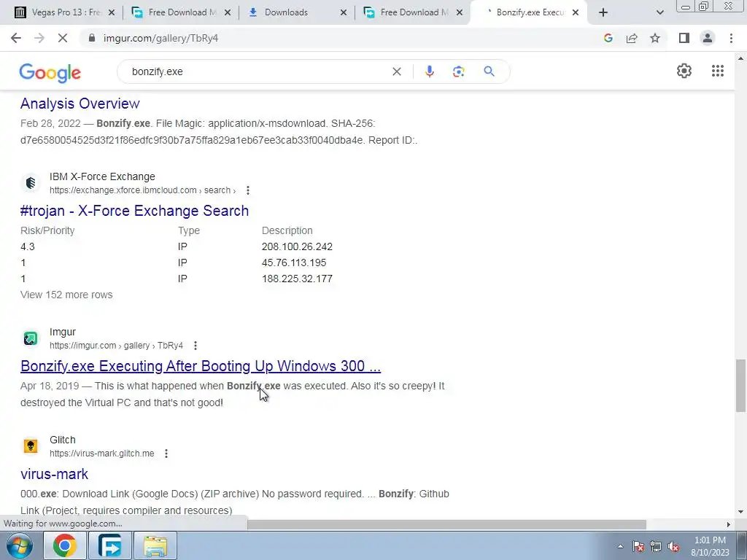747x560 pixels.
Task: Open #trojan - X-Force Exchange Search result
Action: (x=134, y=211)
